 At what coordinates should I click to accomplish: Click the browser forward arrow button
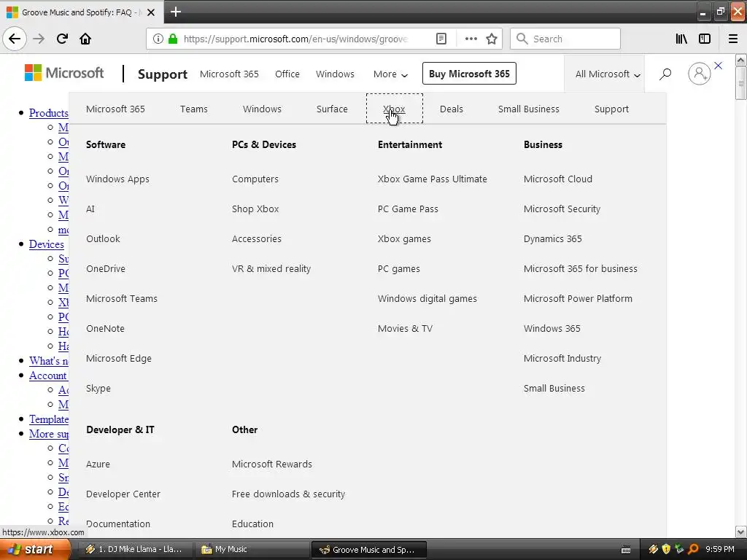tap(39, 39)
